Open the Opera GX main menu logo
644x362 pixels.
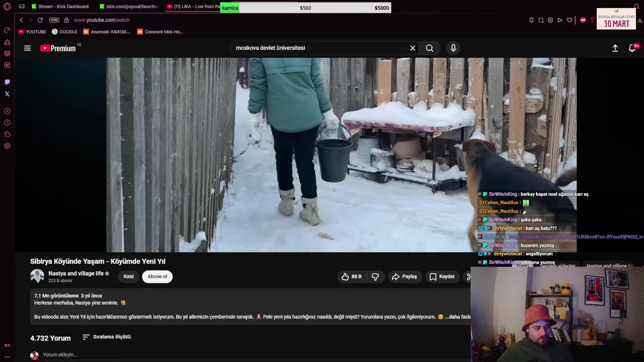[7, 7]
